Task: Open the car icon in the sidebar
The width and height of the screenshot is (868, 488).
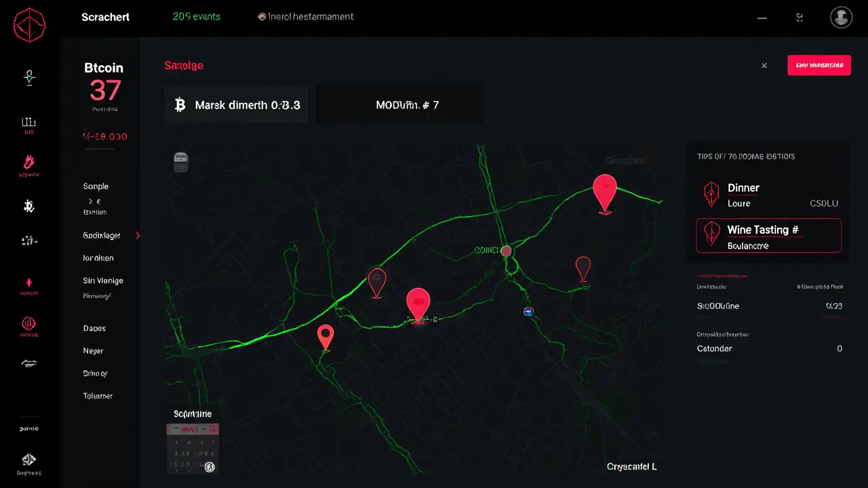Action: click(x=28, y=363)
